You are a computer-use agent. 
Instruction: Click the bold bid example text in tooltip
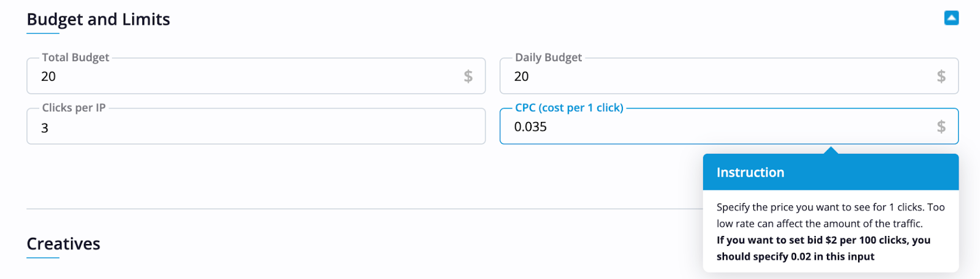coord(823,248)
